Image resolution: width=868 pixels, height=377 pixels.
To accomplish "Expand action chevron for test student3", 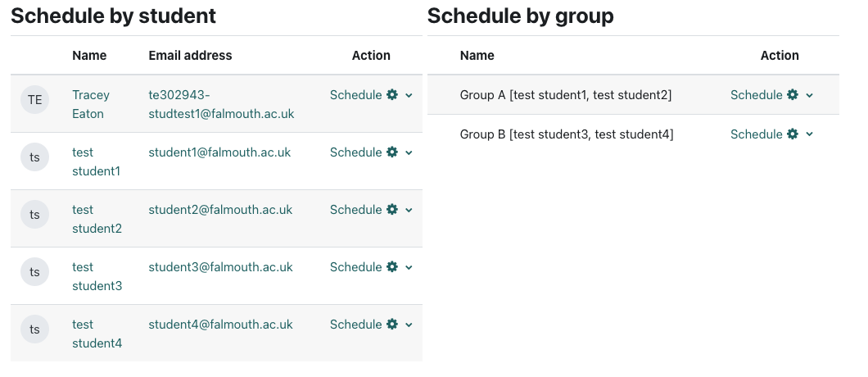I will (409, 268).
